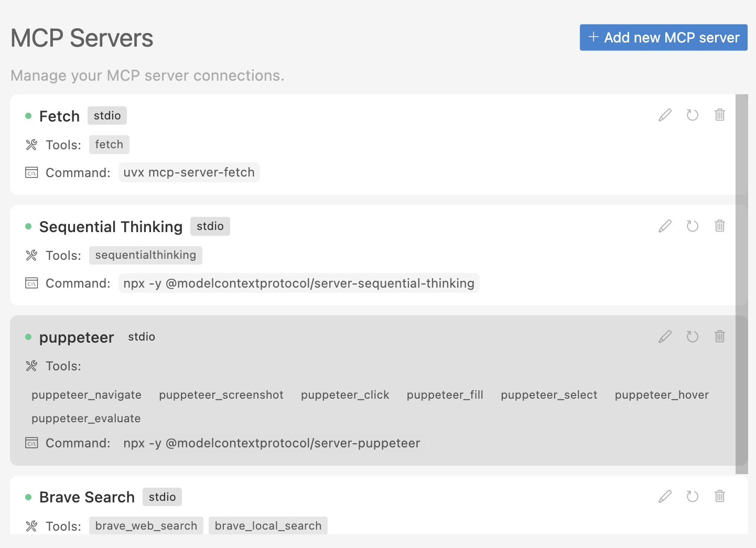This screenshot has height=548, width=756.
Task: Edit the puppeteer server
Action: point(665,336)
